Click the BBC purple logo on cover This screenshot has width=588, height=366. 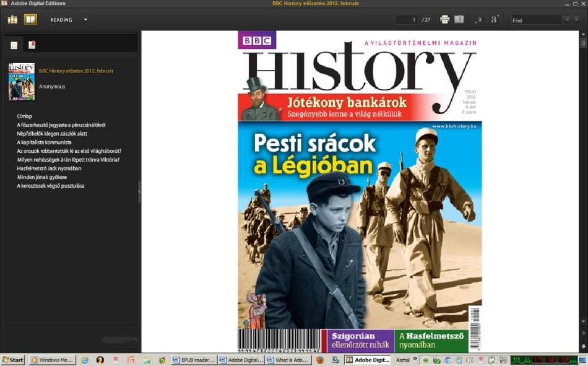pyautogui.click(x=257, y=40)
